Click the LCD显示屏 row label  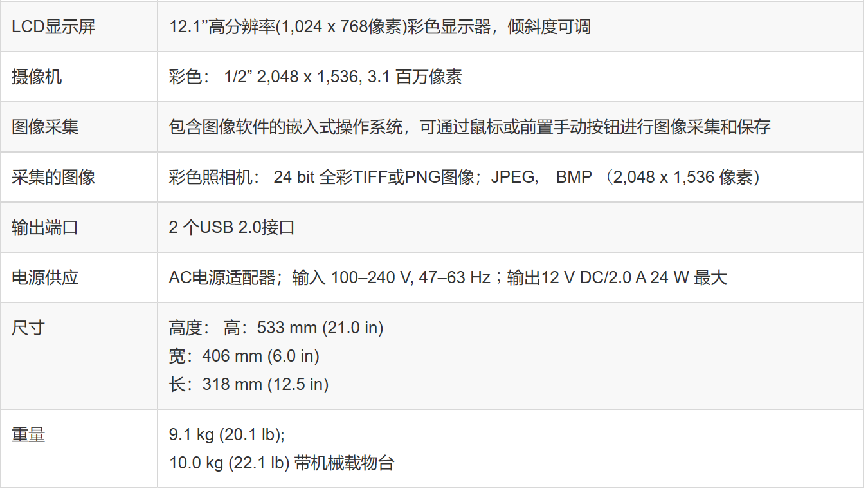53,27
